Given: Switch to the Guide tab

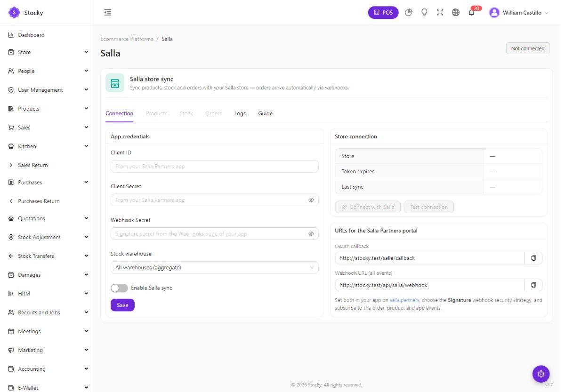Looking at the screenshot, I should pyautogui.click(x=265, y=113).
